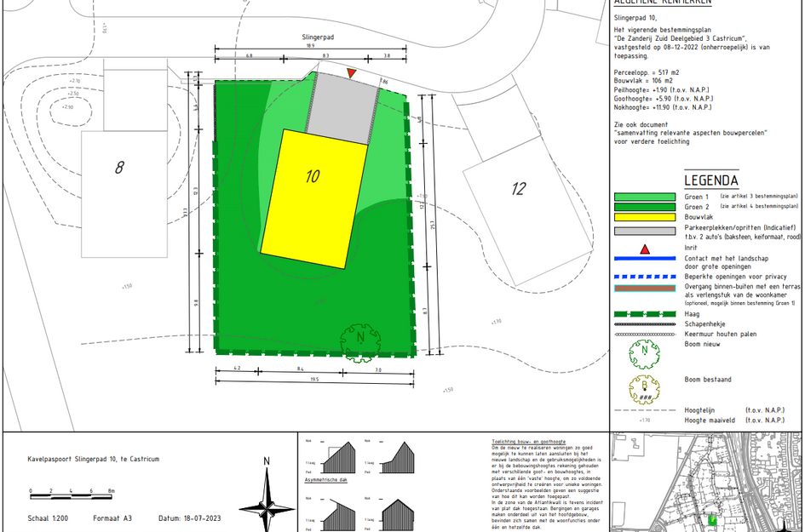Viewport: 805px width, 532px height.
Task: Click the 'Hoogtelijn' legend label
Action: [699, 410]
